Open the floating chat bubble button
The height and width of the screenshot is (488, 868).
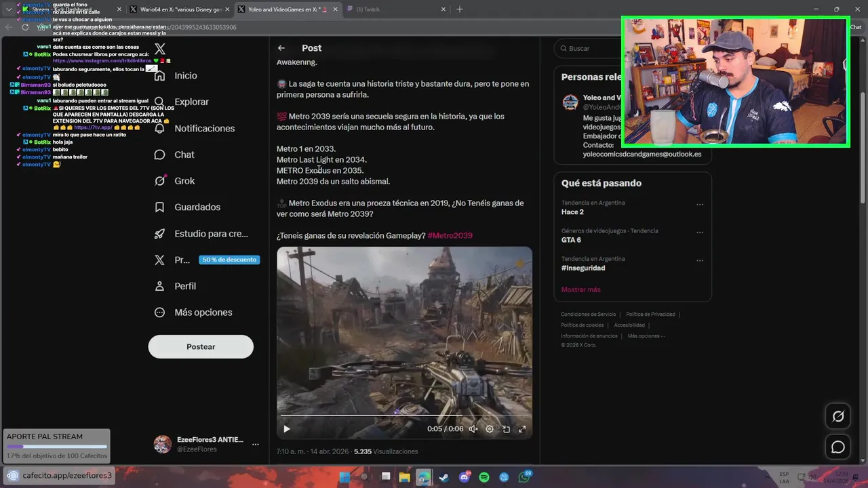point(838,447)
